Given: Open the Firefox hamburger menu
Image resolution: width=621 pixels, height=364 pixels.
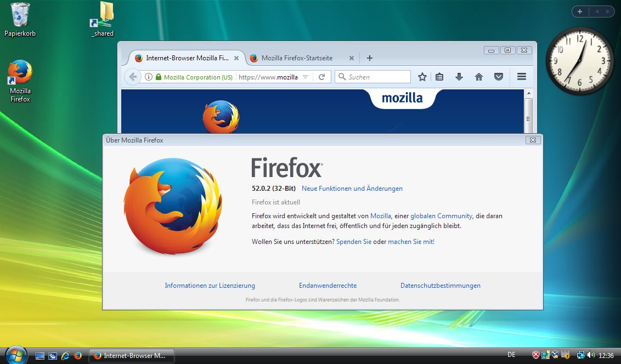Looking at the screenshot, I should (522, 77).
